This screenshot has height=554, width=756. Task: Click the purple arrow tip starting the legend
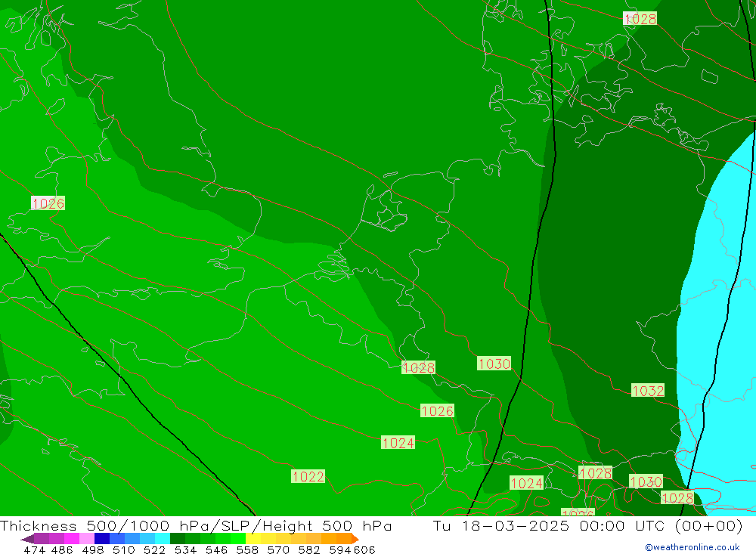[x=27, y=539]
